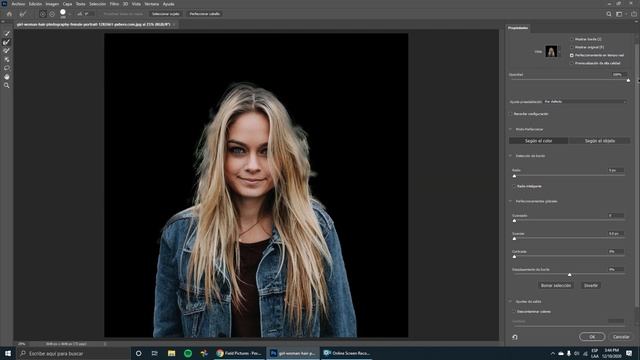
Task: Check Descontaminar colores
Action: pyautogui.click(x=514, y=311)
